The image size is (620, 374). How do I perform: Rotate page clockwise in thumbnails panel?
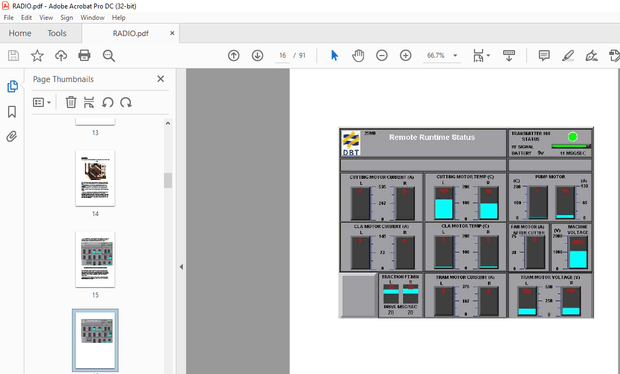tap(126, 102)
